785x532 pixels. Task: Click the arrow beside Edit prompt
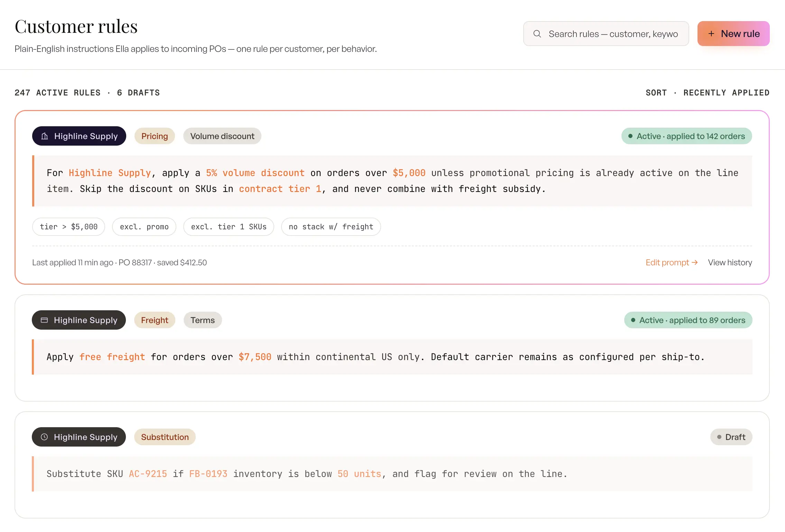694,263
